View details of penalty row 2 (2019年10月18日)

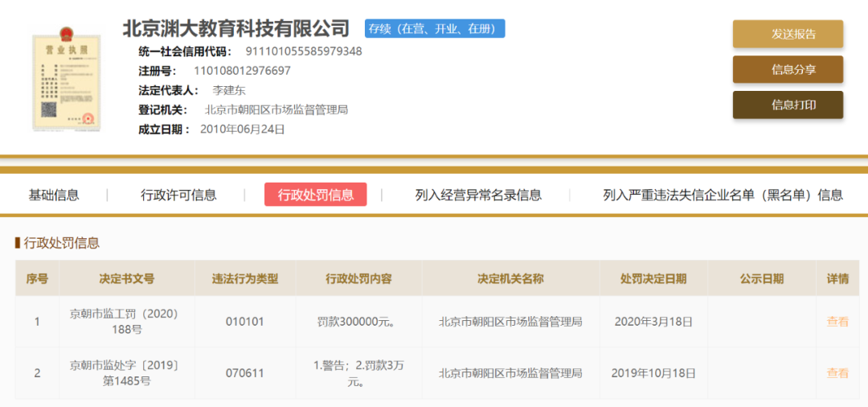[x=837, y=373]
